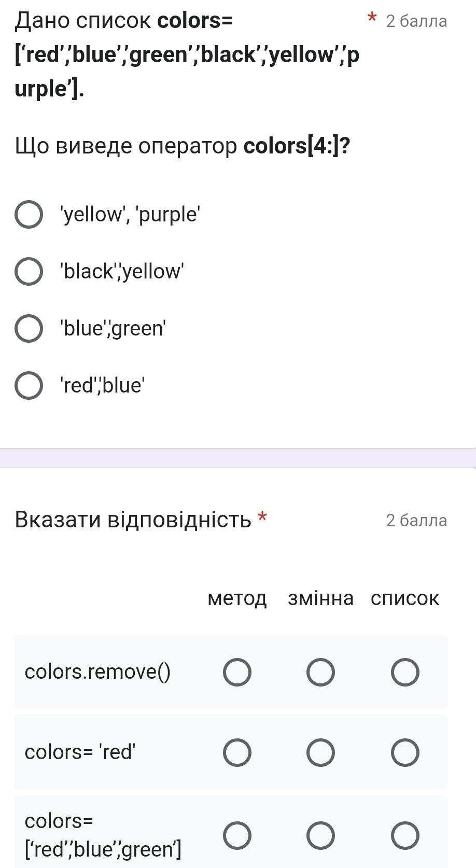
Task: Select the 'red','blue' radio option
Action: 29,385
